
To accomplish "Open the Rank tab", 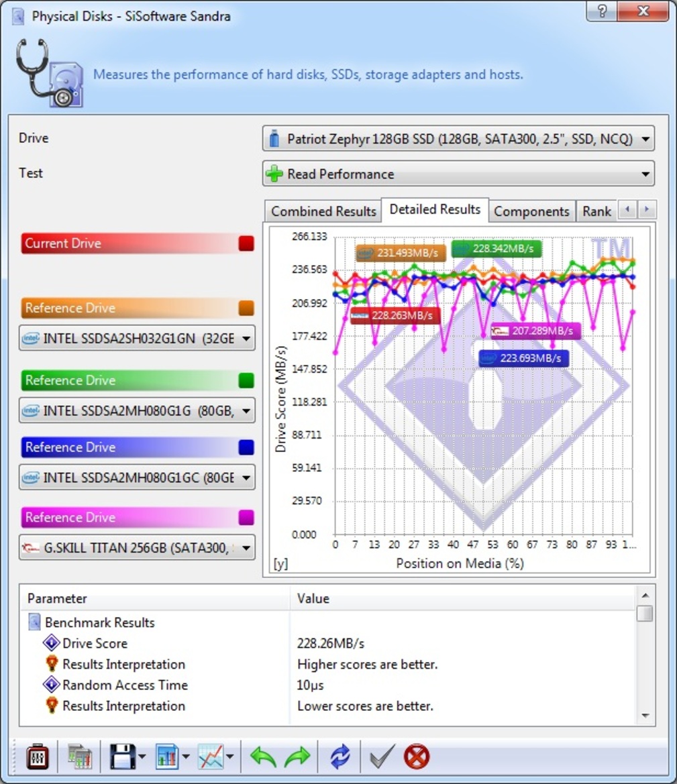I will [596, 211].
